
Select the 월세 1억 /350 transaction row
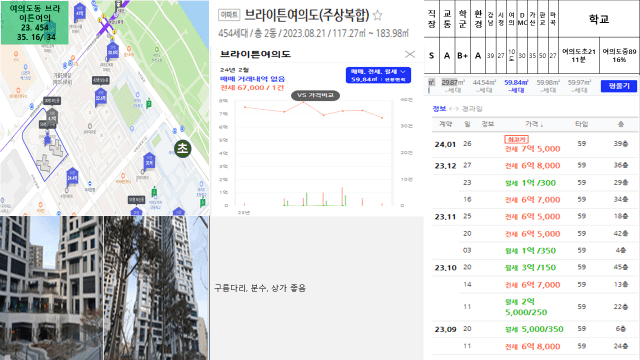[535, 250]
